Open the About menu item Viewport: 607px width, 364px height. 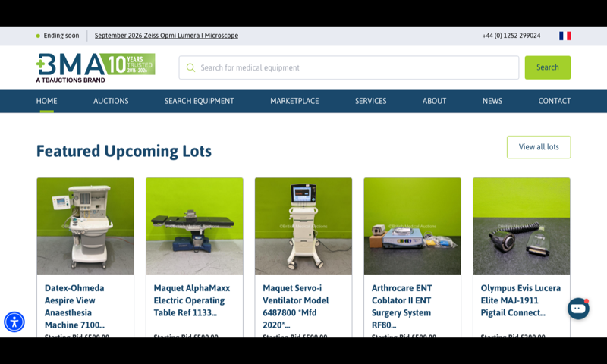434,101
